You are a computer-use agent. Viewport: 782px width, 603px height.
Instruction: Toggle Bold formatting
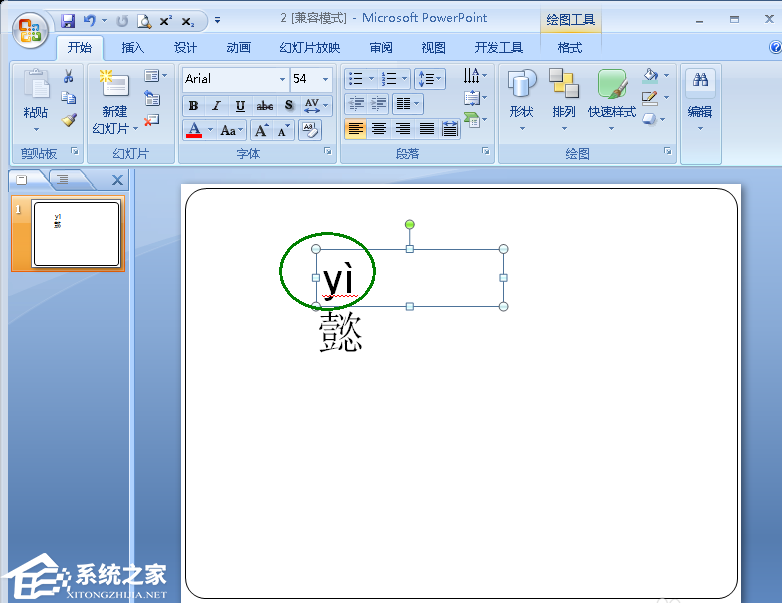click(193, 106)
